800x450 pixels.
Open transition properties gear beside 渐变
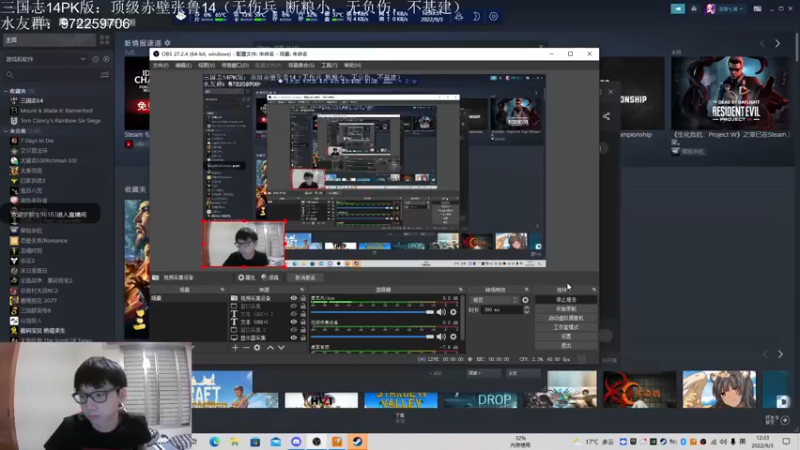[525, 300]
